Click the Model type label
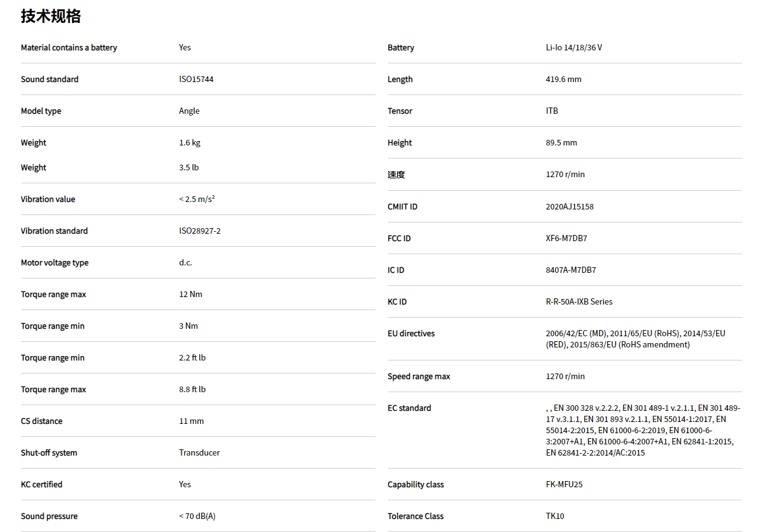 pyautogui.click(x=41, y=111)
